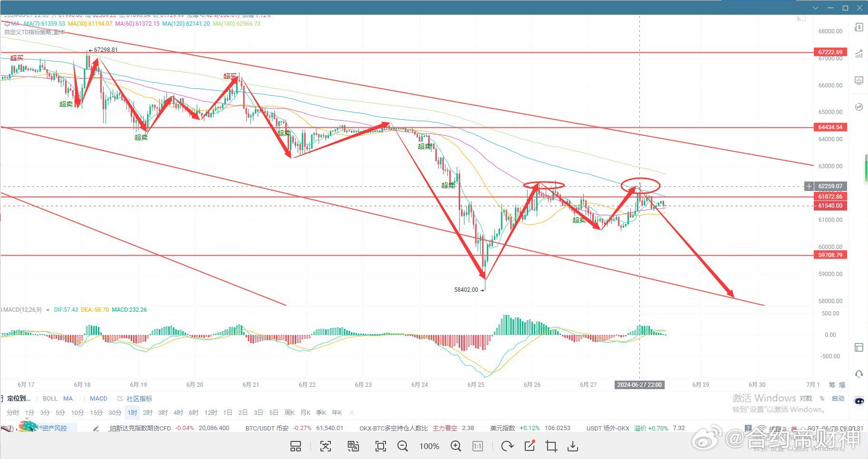Click the 资产风控 asset risk control button
The image size is (868, 459).
(54, 428)
